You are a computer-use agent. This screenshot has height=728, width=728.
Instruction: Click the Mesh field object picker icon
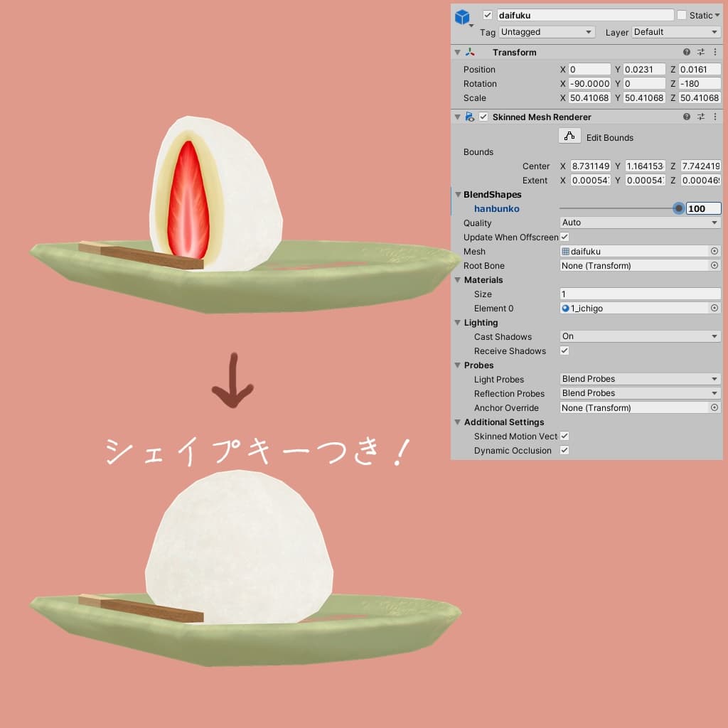(717, 251)
